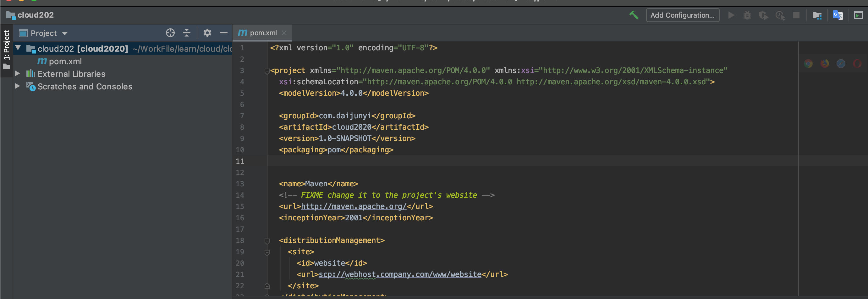This screenshot has width=868, height=299.
Task: Click the encoding value UTF-8 on line 1
Action: 414,48
